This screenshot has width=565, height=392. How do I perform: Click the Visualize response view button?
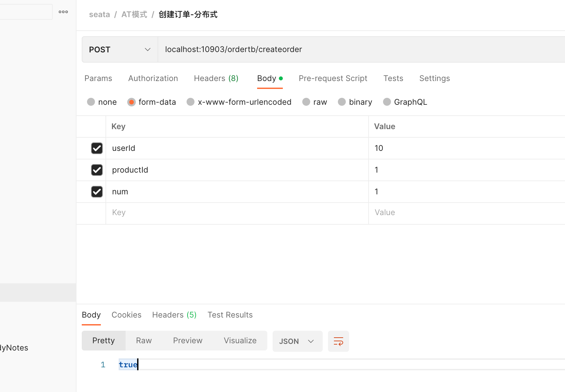click(x=240, y=341)
